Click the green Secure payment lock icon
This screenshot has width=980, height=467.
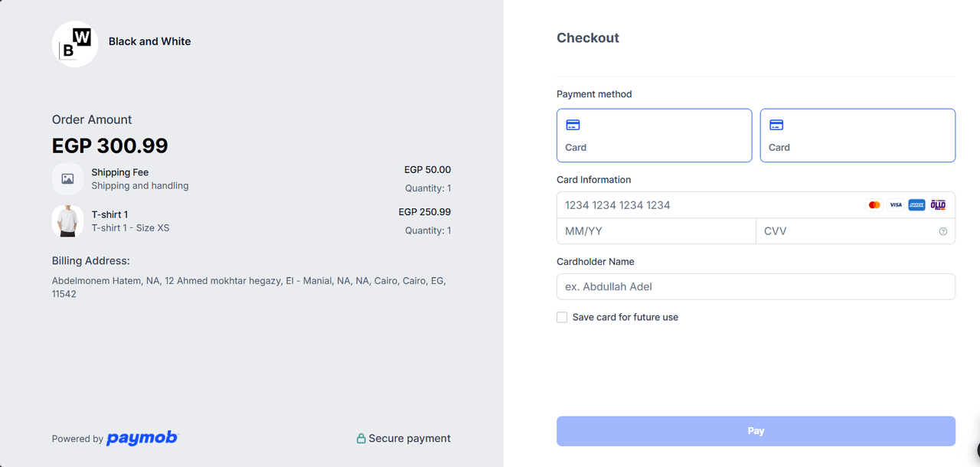click(361, 439)
